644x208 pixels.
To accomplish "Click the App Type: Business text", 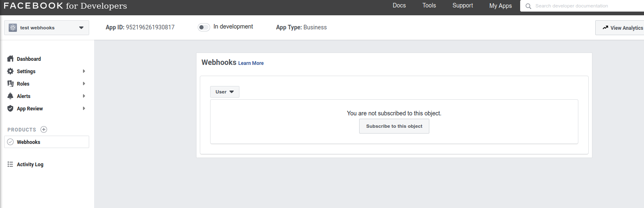I will click(301, 27).
